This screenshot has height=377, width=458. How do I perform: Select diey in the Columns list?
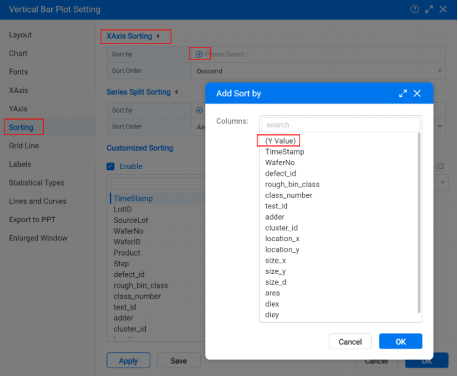pos(272,315)
